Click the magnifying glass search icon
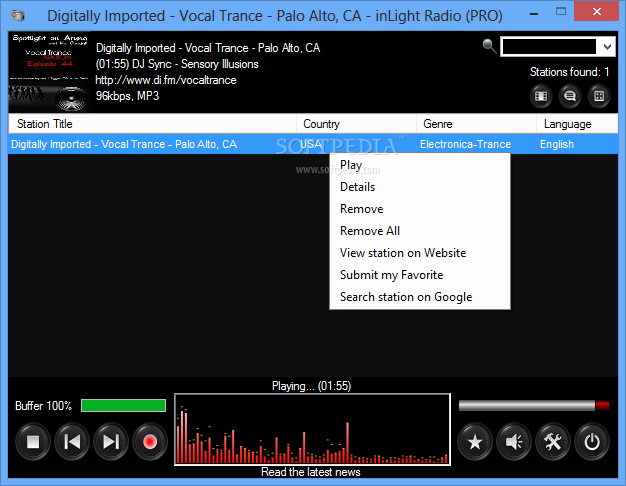626x486 pixels. (489, 46)
